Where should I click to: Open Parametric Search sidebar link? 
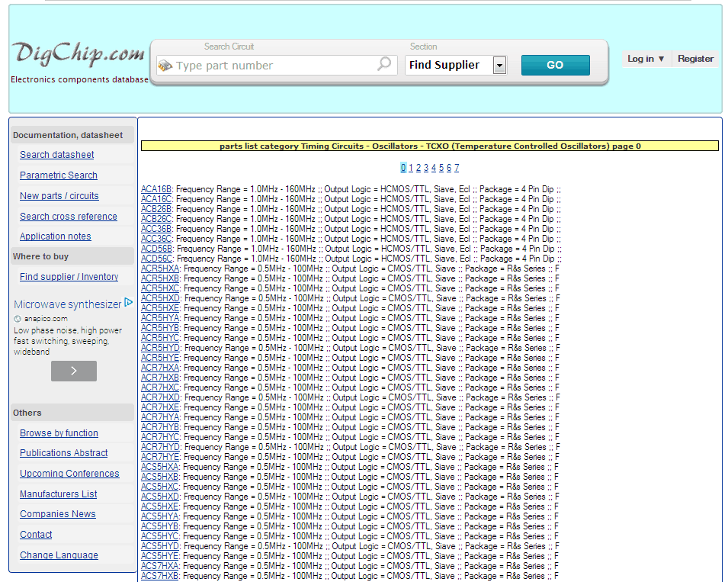[59, 175]
